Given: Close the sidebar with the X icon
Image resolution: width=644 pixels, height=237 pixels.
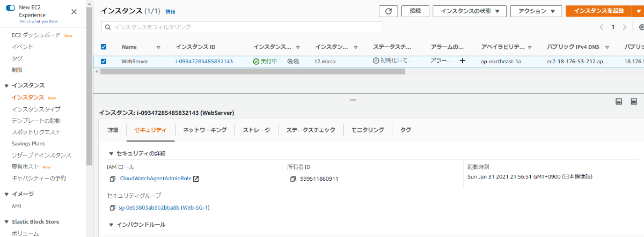Looking at the screenshot, I should pyautogui.click(x=74, y=11).
